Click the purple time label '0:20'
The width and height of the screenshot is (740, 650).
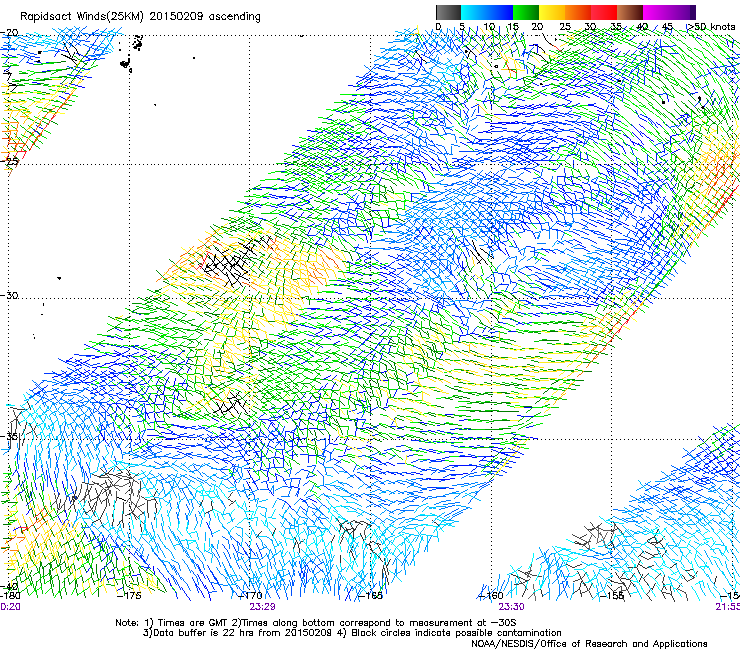tap(10, 607)
